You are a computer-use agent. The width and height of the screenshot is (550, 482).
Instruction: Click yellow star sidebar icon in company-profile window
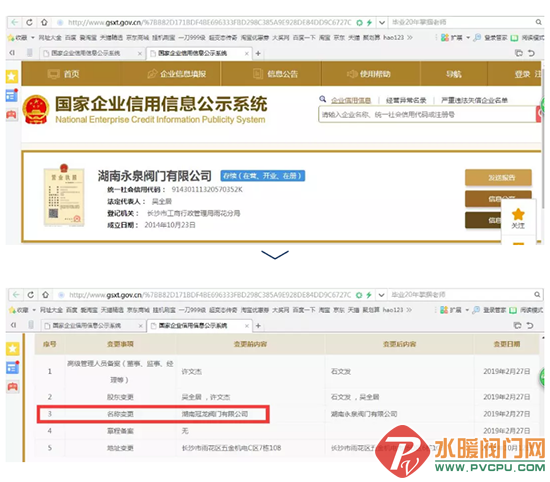(x=12, y=76)
